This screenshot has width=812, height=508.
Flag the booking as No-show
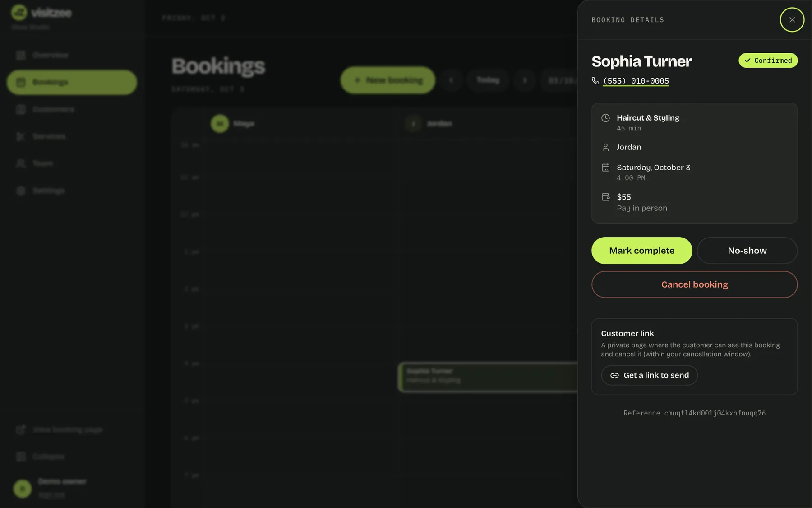click(747, 251)
